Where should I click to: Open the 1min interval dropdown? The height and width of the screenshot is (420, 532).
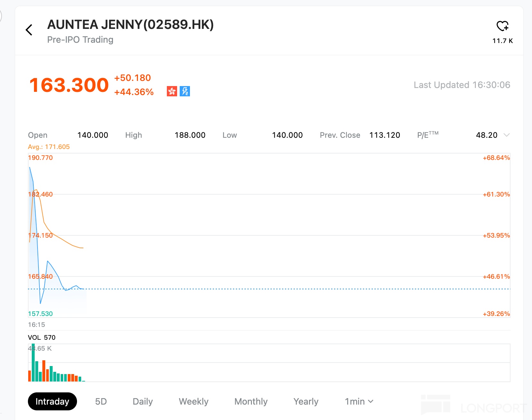click(x=359, y=401)
